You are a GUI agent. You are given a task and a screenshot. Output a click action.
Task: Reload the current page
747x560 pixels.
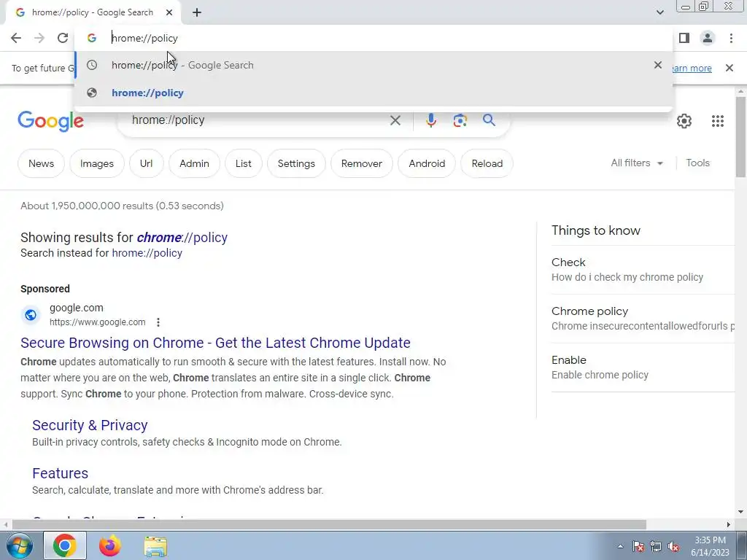click(63, 38)
